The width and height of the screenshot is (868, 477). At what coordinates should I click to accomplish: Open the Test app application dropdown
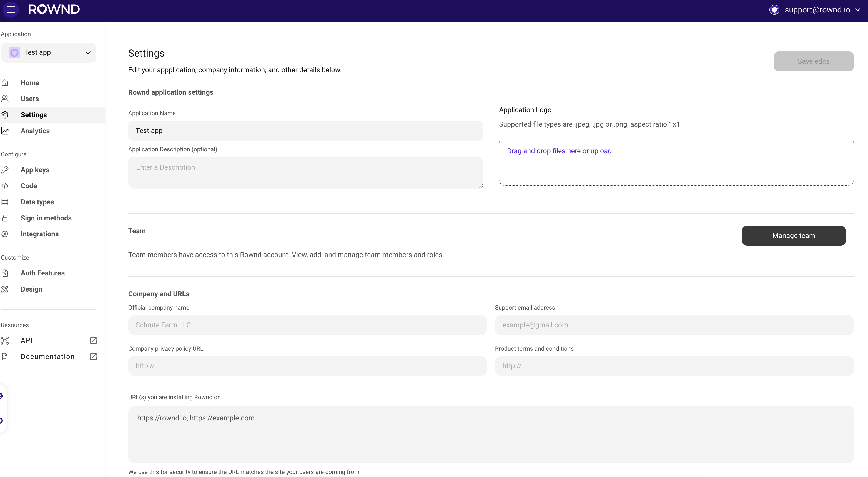(x=49, y=52)
